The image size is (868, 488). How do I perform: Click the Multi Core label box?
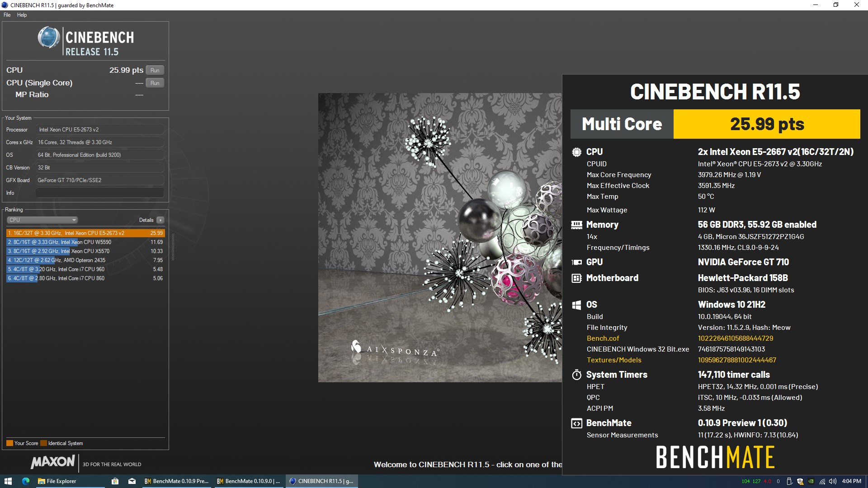coord(622,124)
